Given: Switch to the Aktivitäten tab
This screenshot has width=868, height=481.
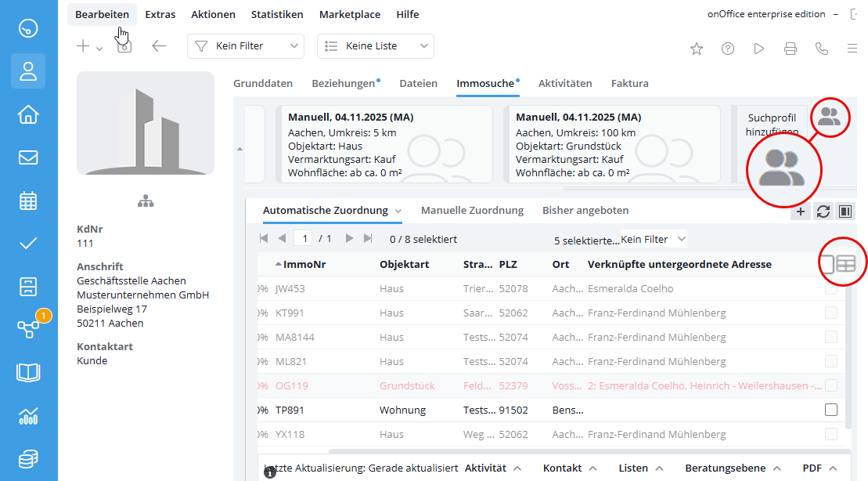Looking at the screenshot, I should coord(564,83).
